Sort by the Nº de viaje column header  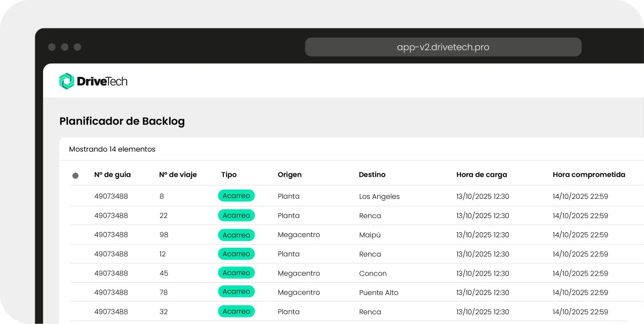click(178, 175)
